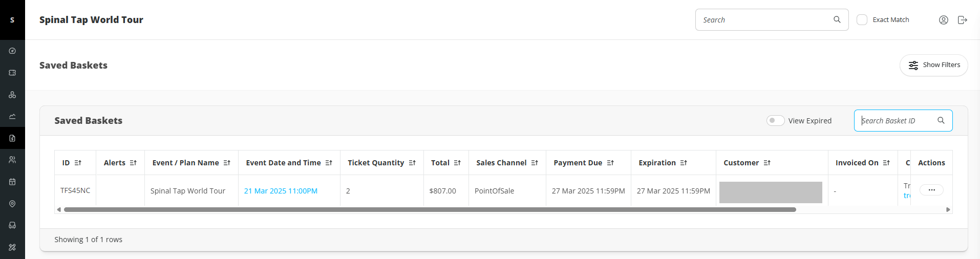Sort by Alerts column icon

click(x=133, y=163)
